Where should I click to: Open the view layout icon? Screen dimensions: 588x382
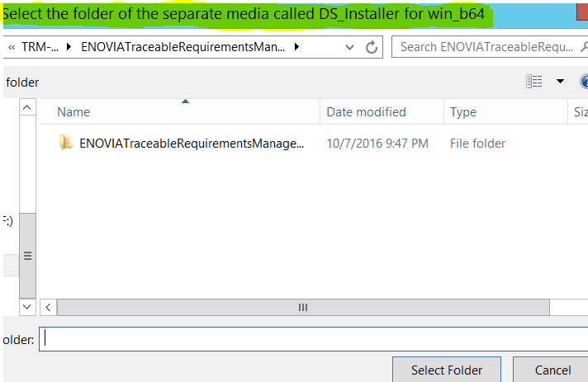[x=534, y=82]
